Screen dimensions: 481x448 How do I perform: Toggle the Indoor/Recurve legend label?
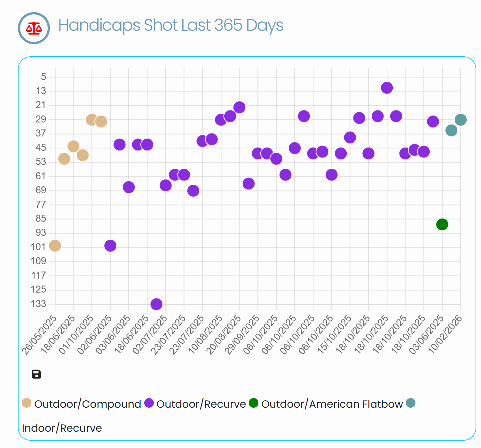tap(62, 428)
